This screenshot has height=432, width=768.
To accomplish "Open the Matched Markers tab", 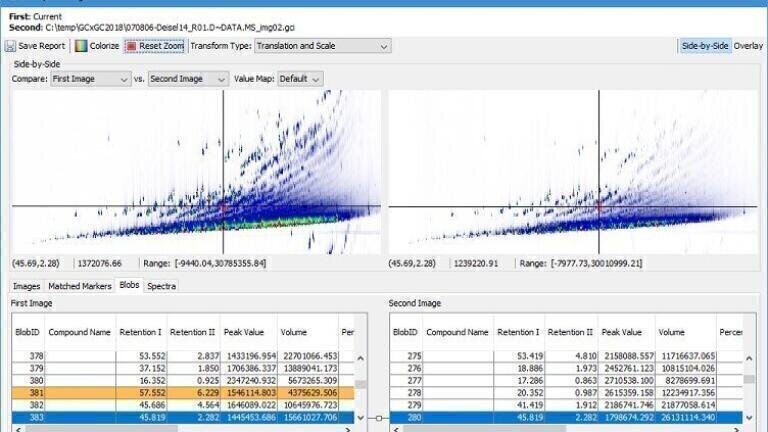I will [80, 286].
